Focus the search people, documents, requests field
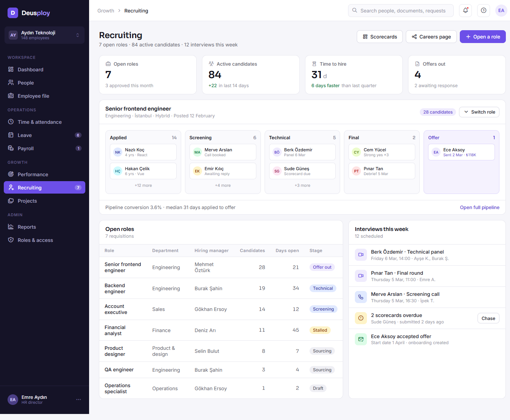Image resolution: width=510 pixels, height=420 pixels. click(x=401, y=11)
